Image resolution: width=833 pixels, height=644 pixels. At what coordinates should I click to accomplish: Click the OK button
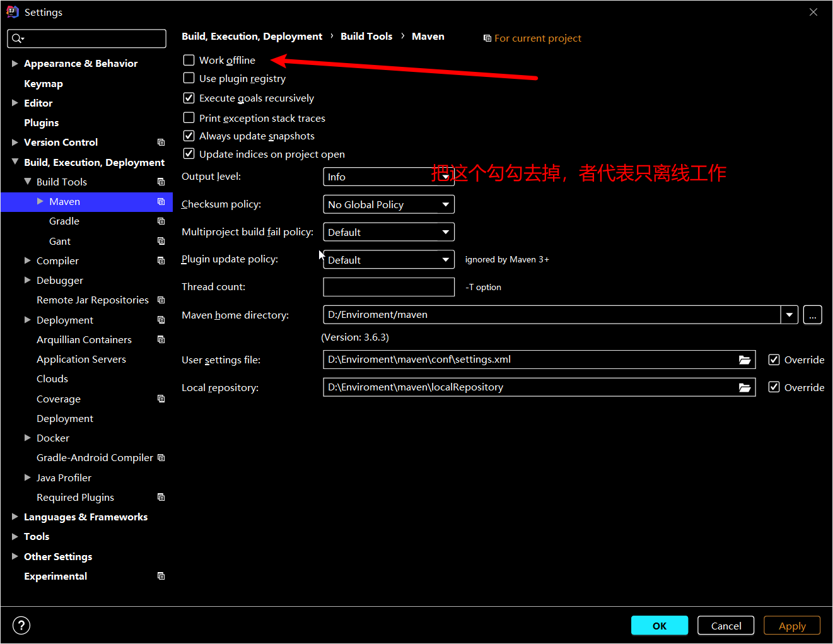click(x=660, y=626)
